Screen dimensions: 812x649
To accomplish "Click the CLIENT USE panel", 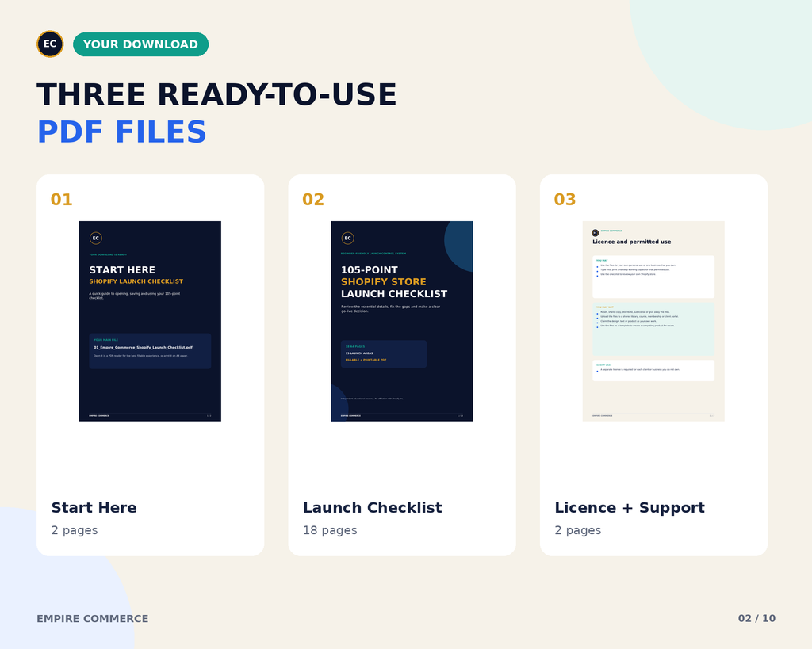I will coord(653,371).
